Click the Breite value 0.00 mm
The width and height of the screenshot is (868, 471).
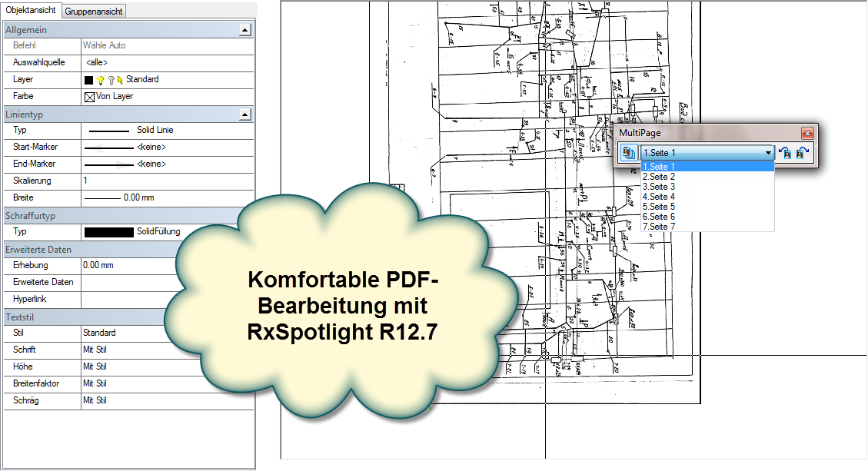[x=139, y=197]
